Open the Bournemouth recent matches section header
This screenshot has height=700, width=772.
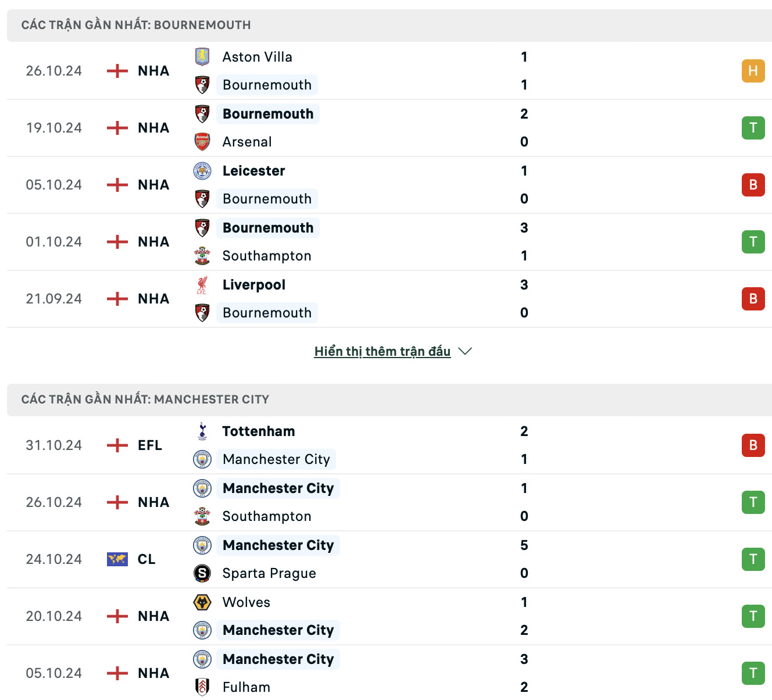[x=136, y=25]
